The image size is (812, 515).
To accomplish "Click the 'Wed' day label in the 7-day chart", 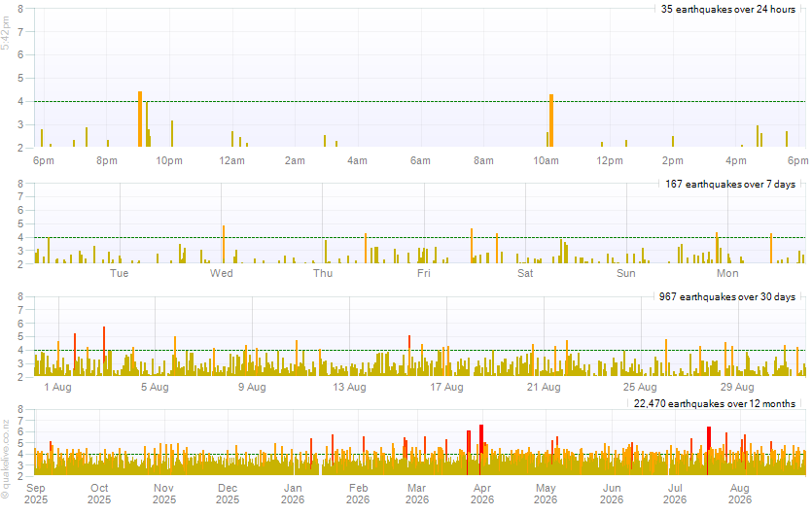I will pyautogui.click(x=221, y=273).
